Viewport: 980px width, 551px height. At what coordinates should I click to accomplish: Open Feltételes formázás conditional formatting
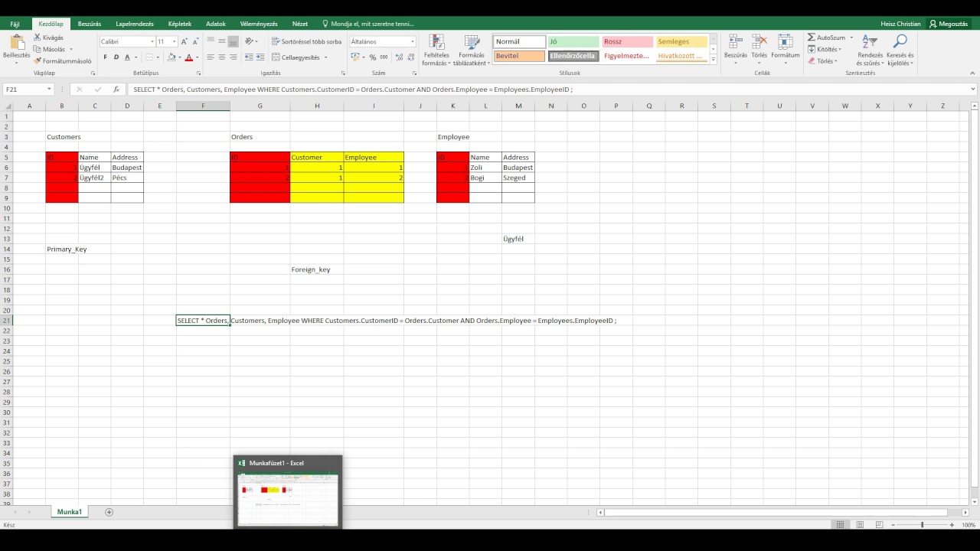[436, 50]
